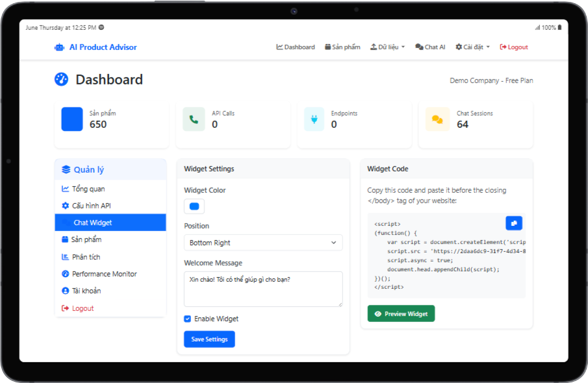Click the phone icon on the API Calls card
The height and width of the screenshot is (383, 588).
point(194,119)
